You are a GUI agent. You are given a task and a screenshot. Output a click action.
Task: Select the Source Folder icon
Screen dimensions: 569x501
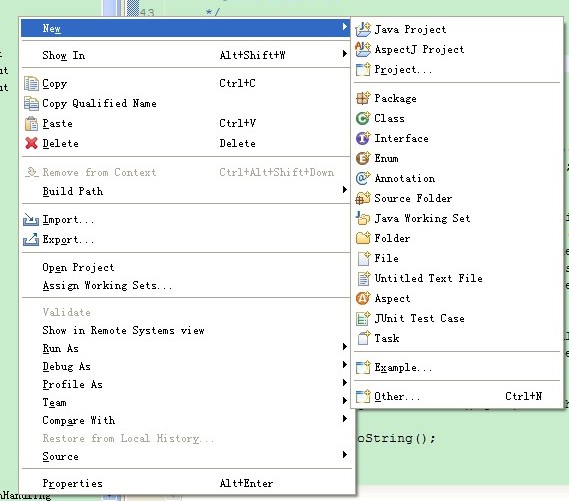tap(363, 198)
